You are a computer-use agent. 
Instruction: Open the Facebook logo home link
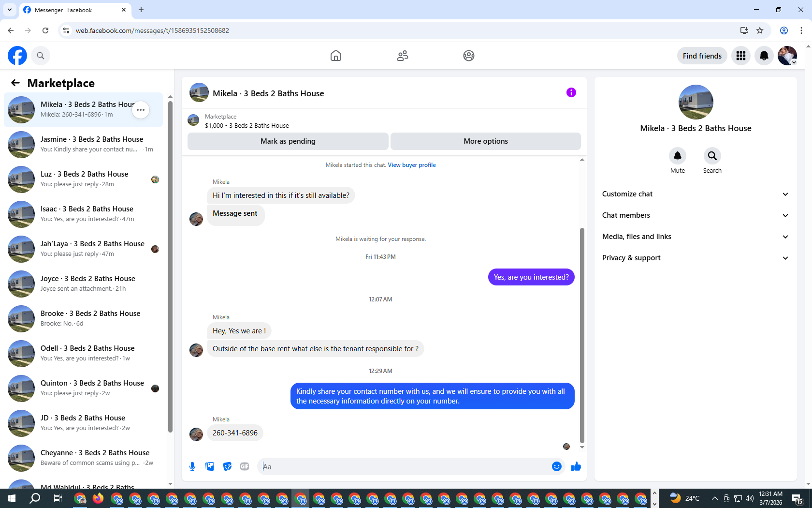(17, 56)
